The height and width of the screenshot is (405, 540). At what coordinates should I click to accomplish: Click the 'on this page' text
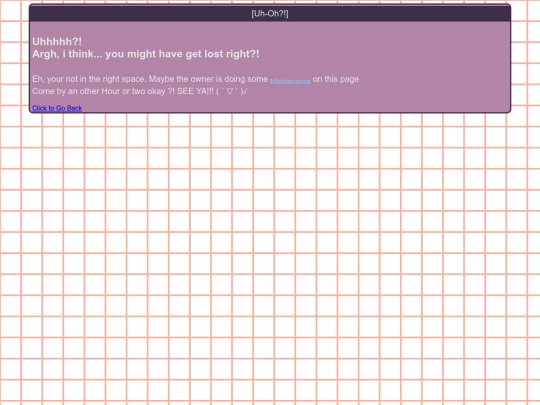pyautogui.click(x=336, y=79)
